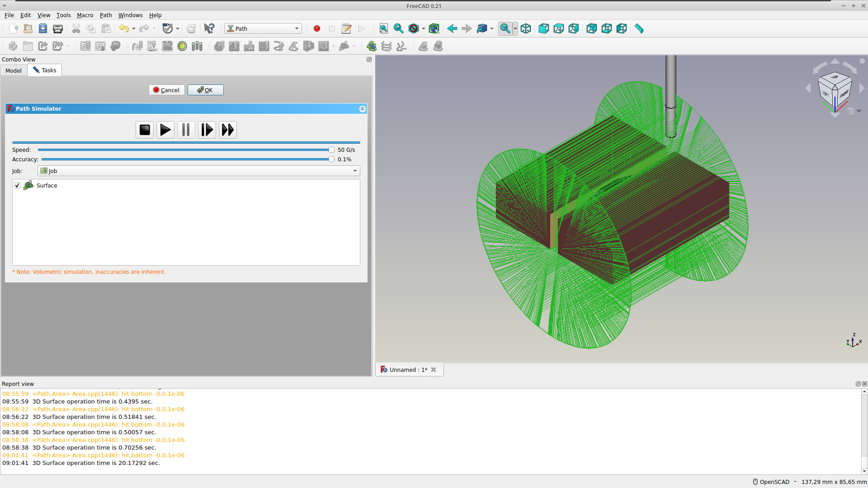Click the OK button to confirm
This screenshot has width=868, height=488.
tap(206, 90)
